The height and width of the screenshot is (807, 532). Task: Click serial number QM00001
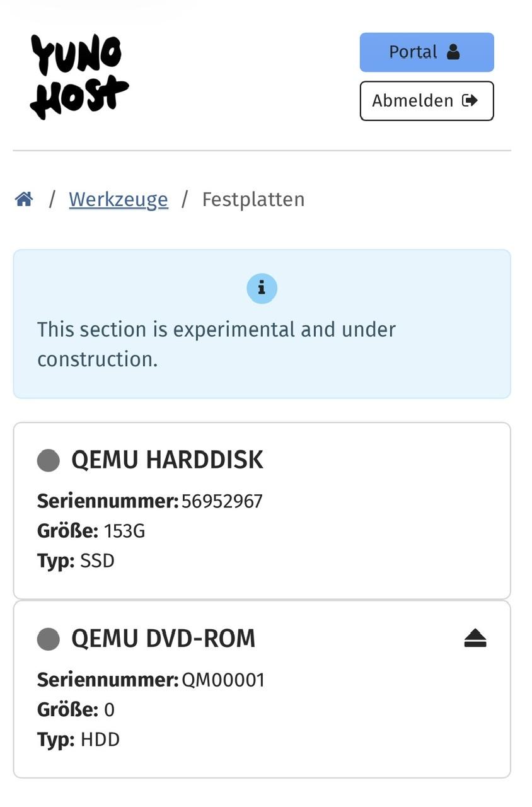(223, 680)
